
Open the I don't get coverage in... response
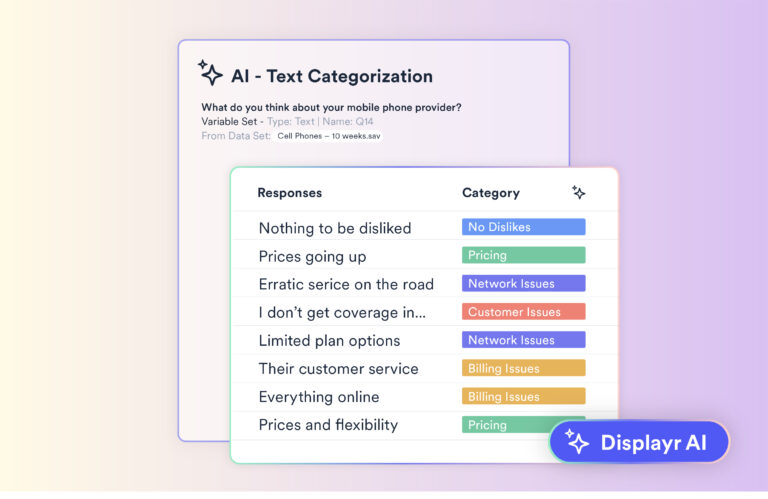342,312
